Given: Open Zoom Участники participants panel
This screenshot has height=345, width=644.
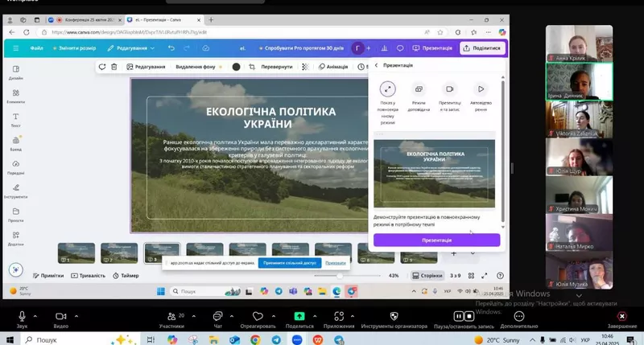Looking at the screenshot, I should (x=171, y=320).
